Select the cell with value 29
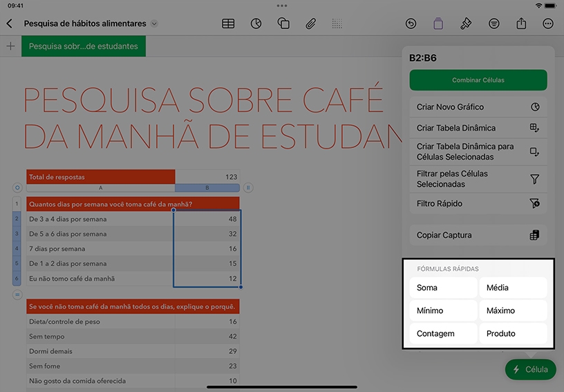This screenshot has height=392, width=564. pyautogui.click(x=207, y=351)
